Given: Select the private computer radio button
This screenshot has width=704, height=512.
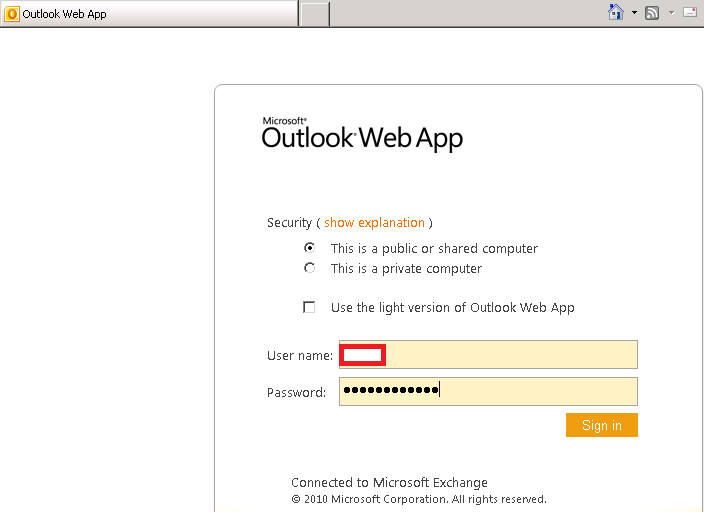Looking at the screenshot, I should click(310, 268).
